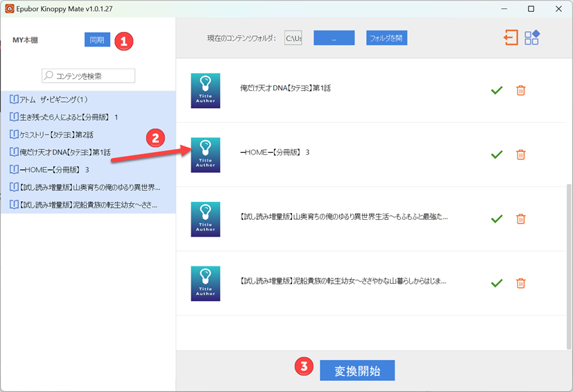Image resolution: width=573 pixels, height=392 pixels.
Task: Select アトム ザ・ビギニング(1) in bookshelf list
Action: [88, 99]
